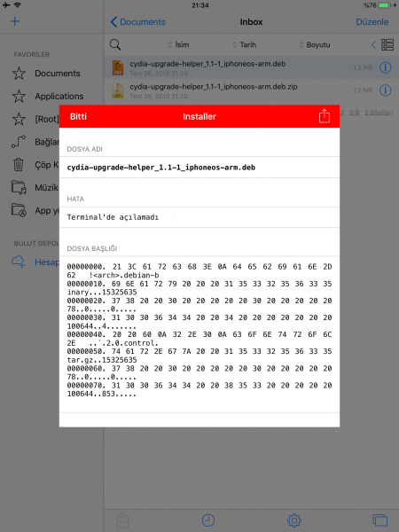Screen dimensions: 399x532
Task: Sort files by İsim
Action: tap(179, 44)
